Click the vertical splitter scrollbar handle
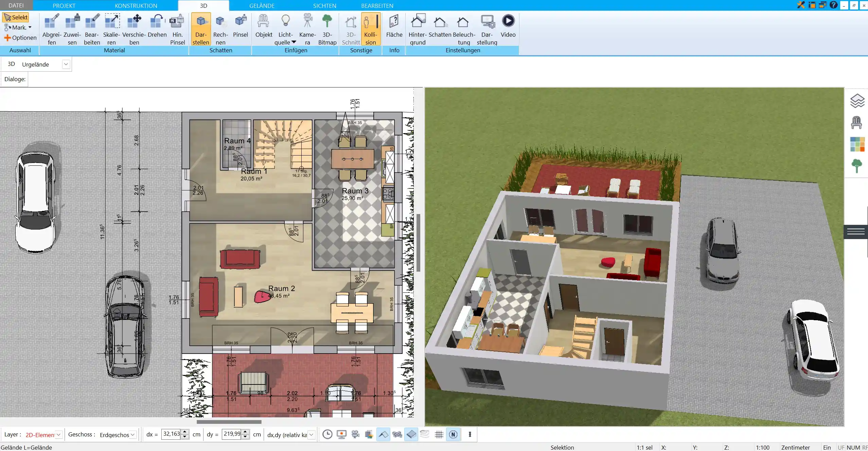The width and height of the screenshot is (868, 451). 419,243
